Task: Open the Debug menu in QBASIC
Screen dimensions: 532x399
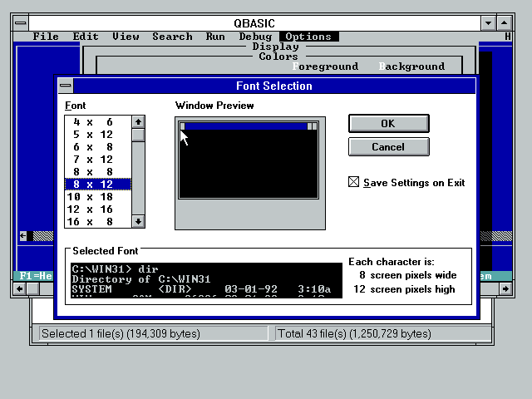Action: click(x=255, y=37)
